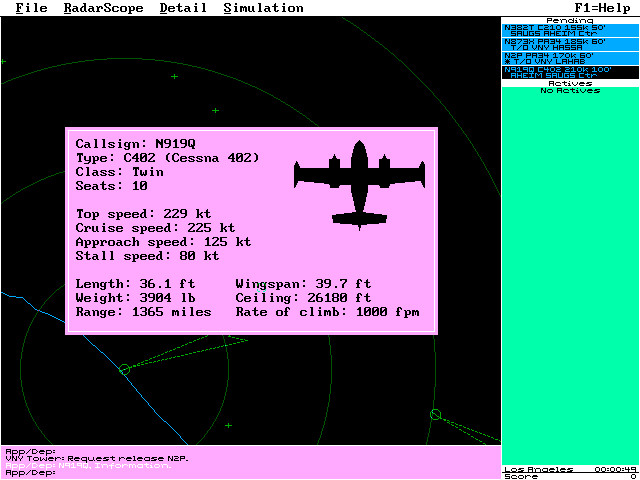Screen dimensions: 640x480
Task: Click the Los Angeles sector label
Action: [538, 469]
